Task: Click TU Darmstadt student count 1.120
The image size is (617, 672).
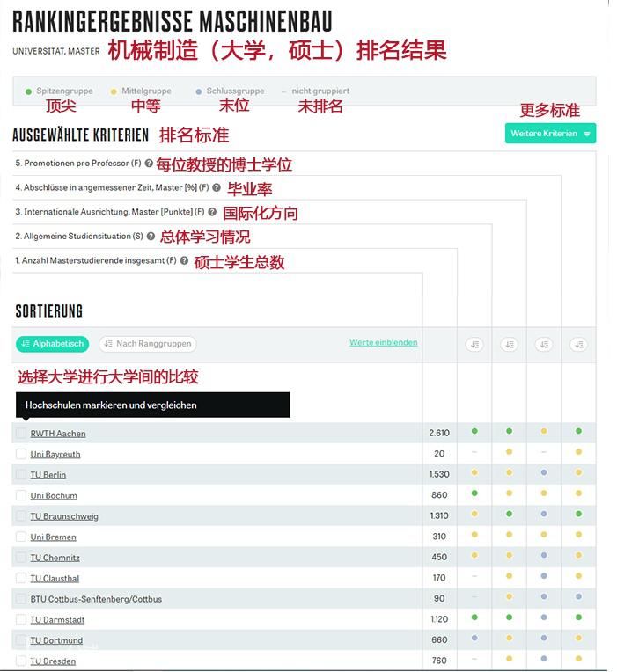Action: [x=439, y=619]
